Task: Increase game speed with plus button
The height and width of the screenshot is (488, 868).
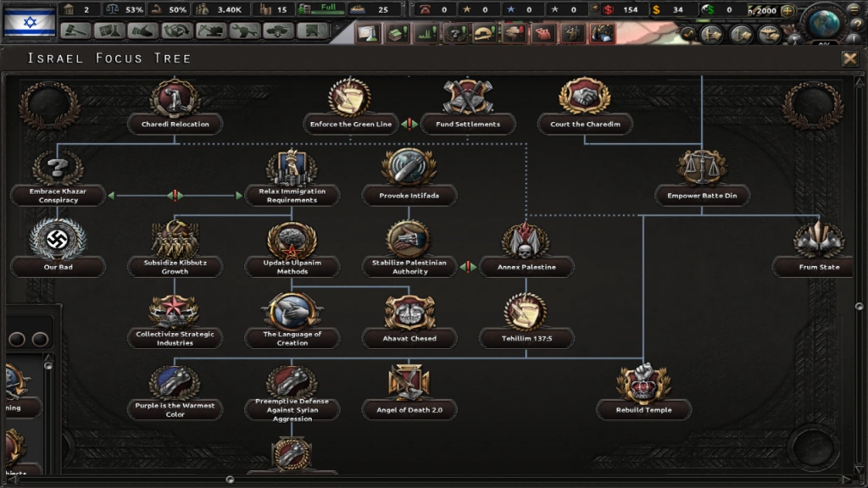Action: coord(787,10)
